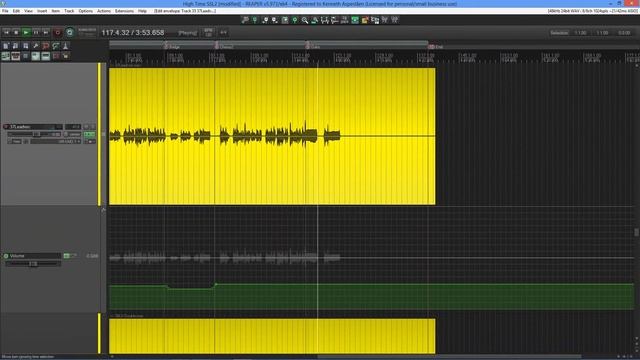The height and width of the screenshot is (360, 640).
Task: Click the Chorus marker in the ruler
Action: point(224,47)
